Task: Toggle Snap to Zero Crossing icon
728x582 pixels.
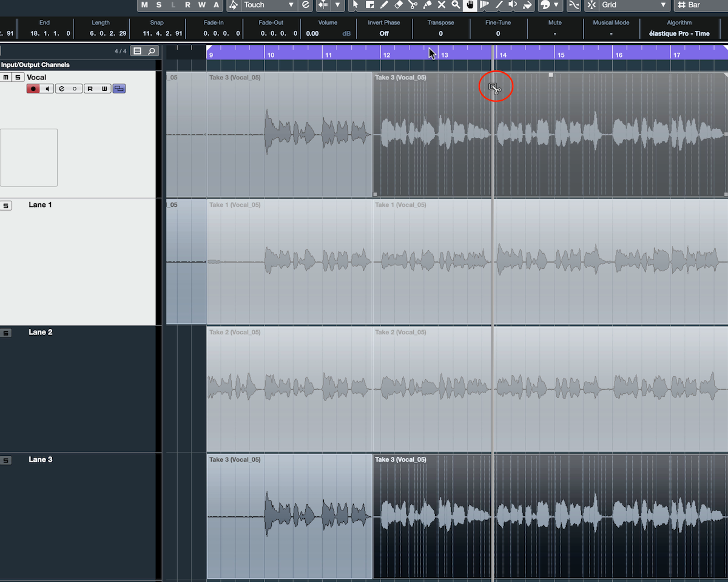Action: pyautogui.click(x=574, y=5)
